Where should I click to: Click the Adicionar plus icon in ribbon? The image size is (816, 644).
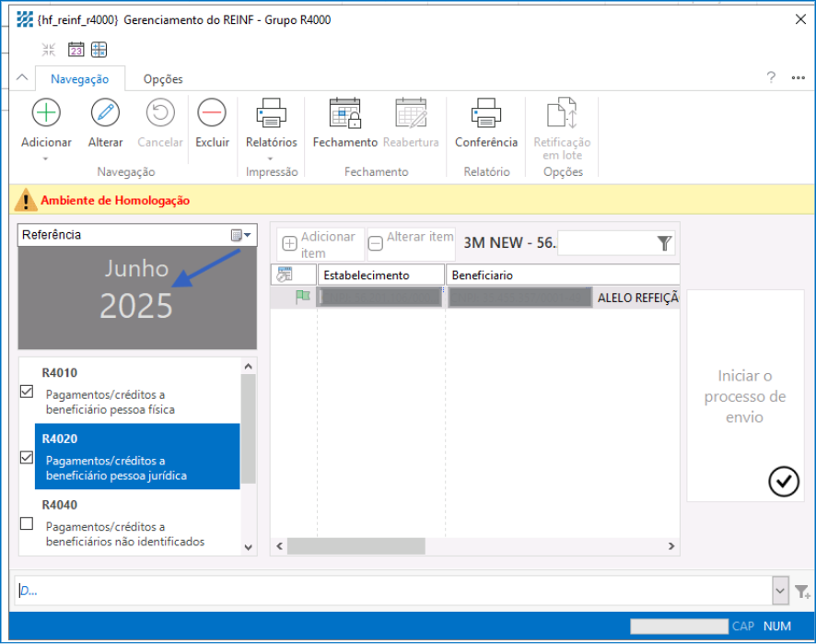pos(46,113)
